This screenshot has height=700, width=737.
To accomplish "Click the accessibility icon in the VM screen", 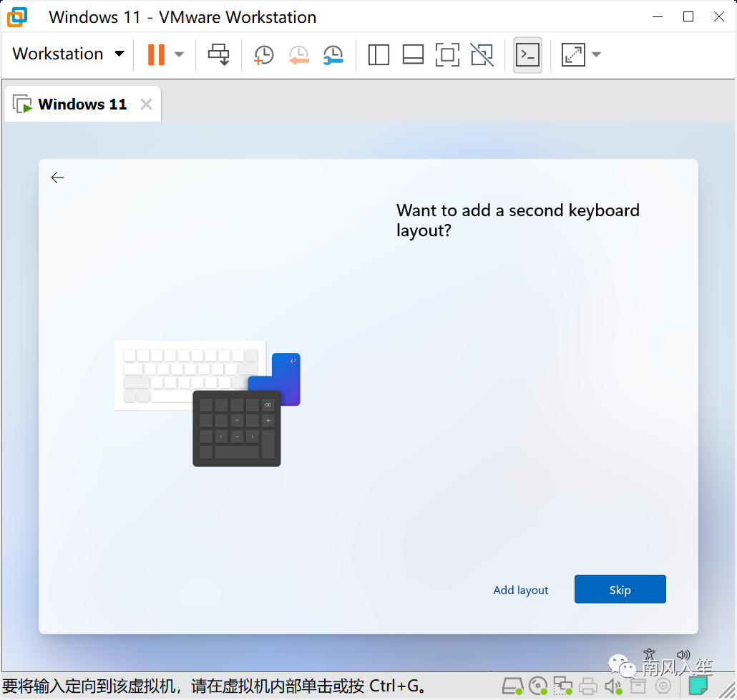I will [x=649, y=654].
